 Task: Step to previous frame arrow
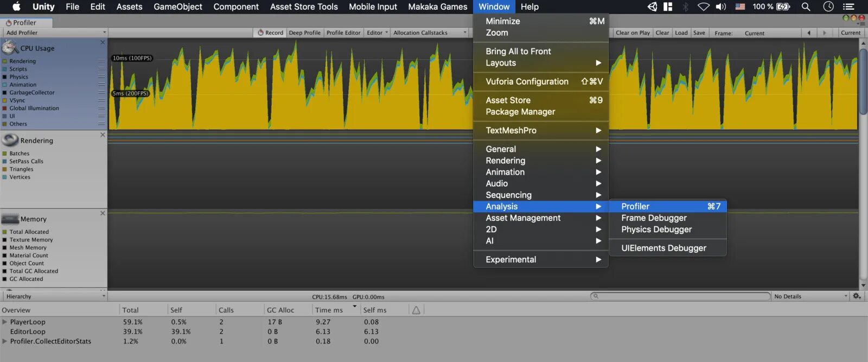pyautogui.click(x=809, y=33)
